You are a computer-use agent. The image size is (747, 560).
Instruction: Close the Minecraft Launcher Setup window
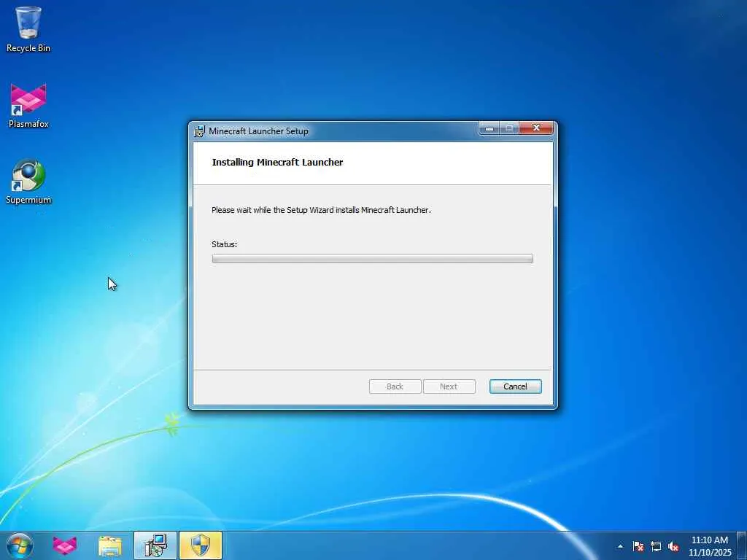click(536, 128)
